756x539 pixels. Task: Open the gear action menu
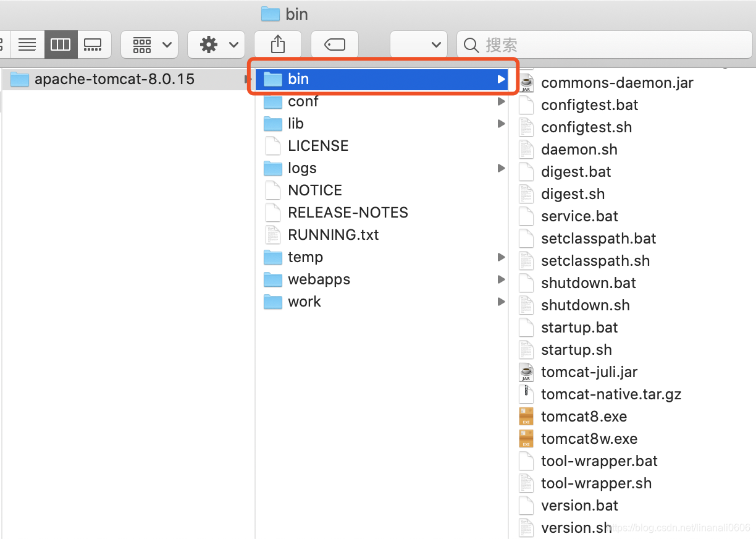click(x=216, y=45)
